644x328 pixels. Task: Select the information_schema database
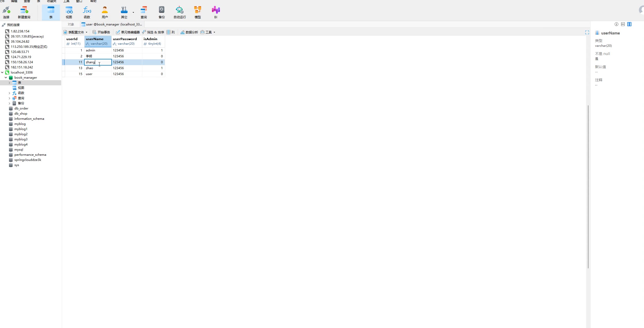tap(29, 119)
